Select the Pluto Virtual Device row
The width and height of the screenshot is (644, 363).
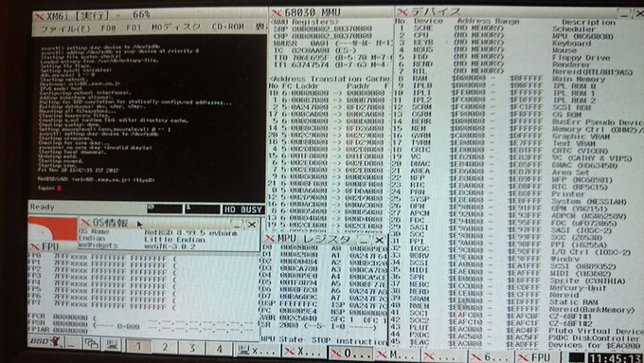click(517, 330)
